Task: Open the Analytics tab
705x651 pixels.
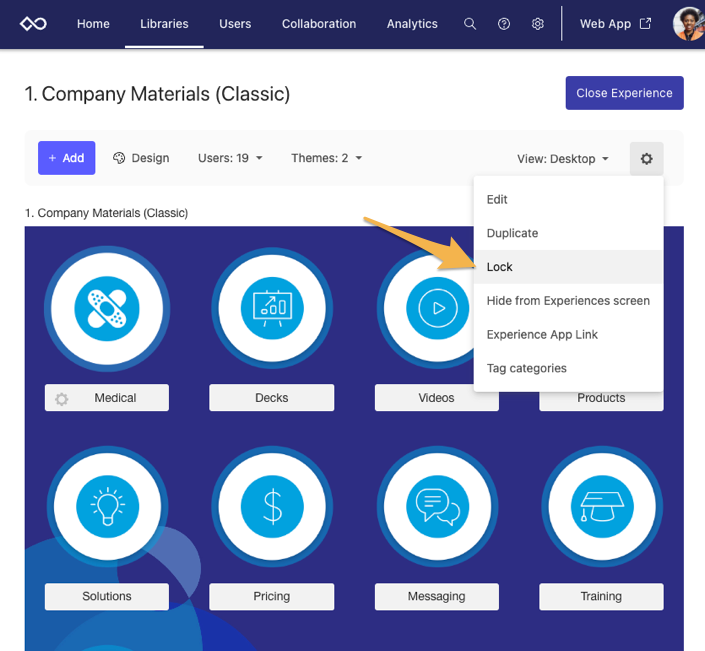Action: [x=412, y=24]
